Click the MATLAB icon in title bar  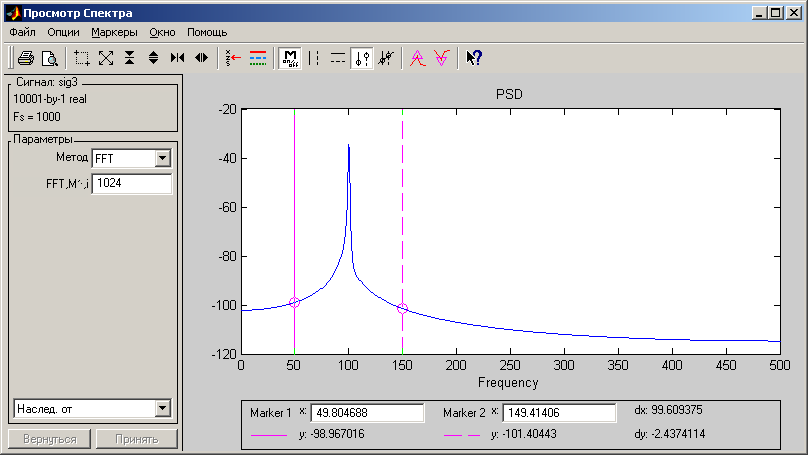click(x=13, y=13)
